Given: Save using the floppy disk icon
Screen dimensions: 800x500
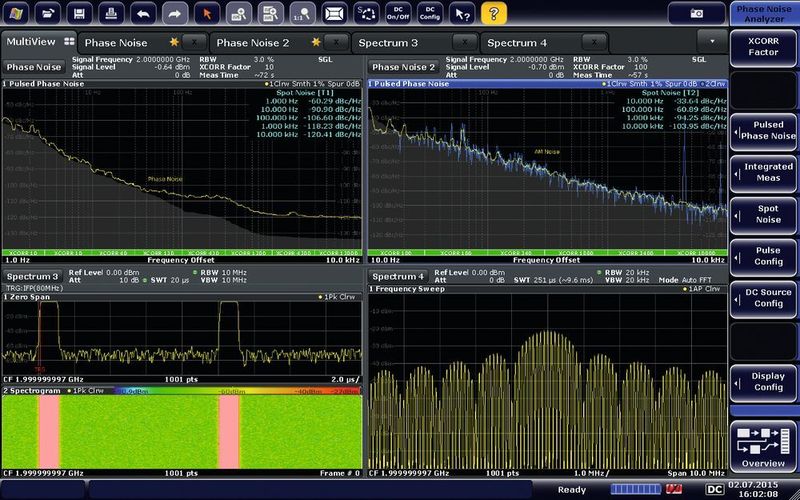Looking at the screenshot, I should coord(81,13).
